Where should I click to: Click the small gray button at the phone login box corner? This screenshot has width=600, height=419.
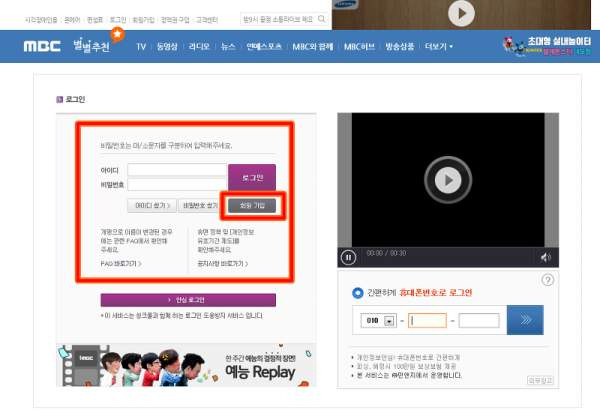point(540,380)
